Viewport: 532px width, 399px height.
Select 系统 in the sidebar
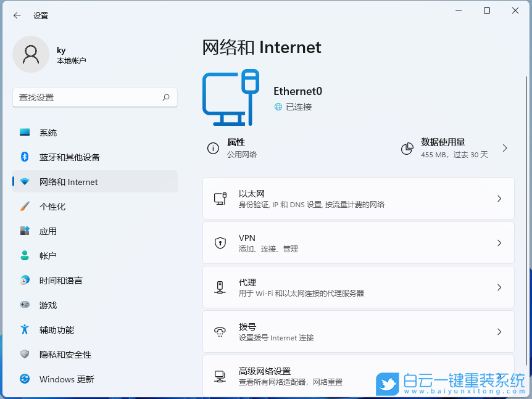click(48, 133)
